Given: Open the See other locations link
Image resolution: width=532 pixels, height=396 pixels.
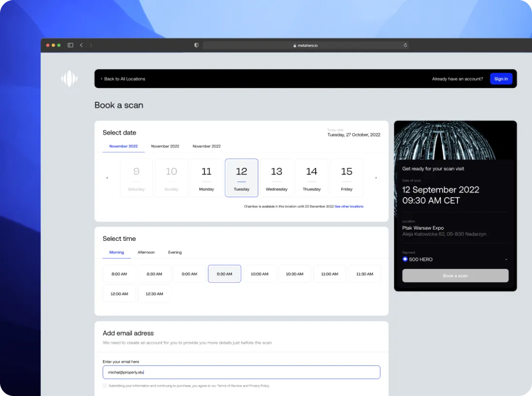Looking at the screenshot, I should (x=349, y=206).
